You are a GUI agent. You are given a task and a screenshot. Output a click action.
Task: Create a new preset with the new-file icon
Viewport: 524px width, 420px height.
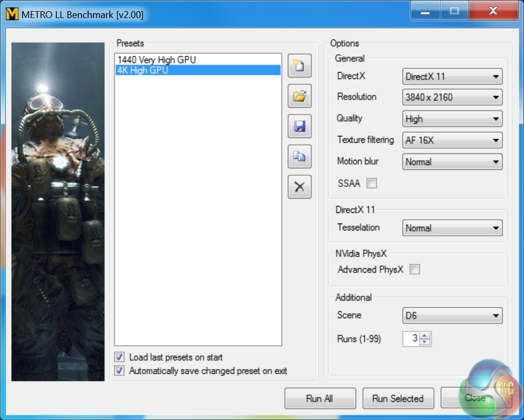(299, 65)
